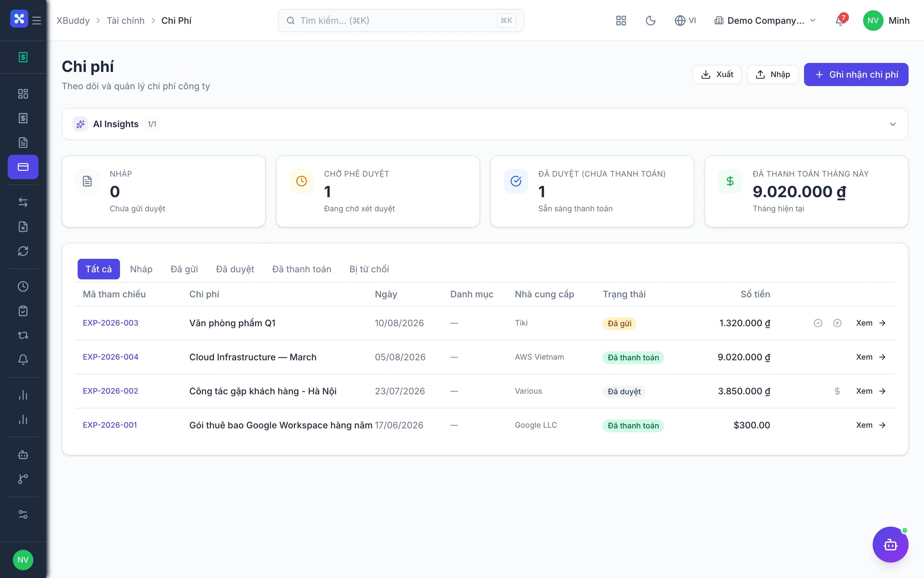Click dollar pay icon for Công tác row
This screenshot has height=578, width=924.
(x=837, y=391)
